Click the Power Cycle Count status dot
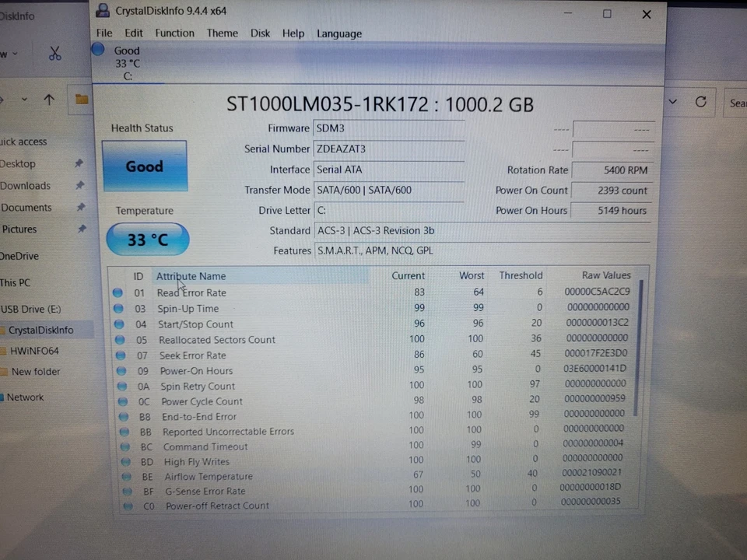 [x=122, y=401]
